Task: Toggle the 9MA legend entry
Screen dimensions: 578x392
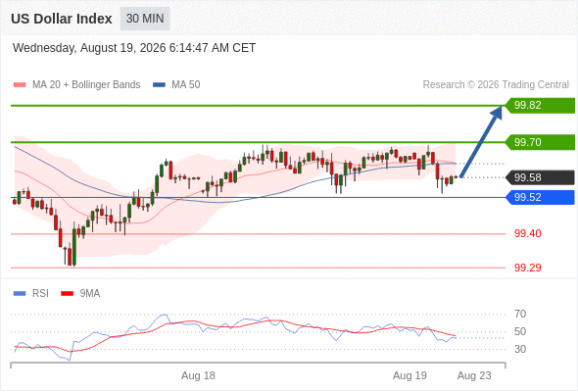Action: pos(80,294)
